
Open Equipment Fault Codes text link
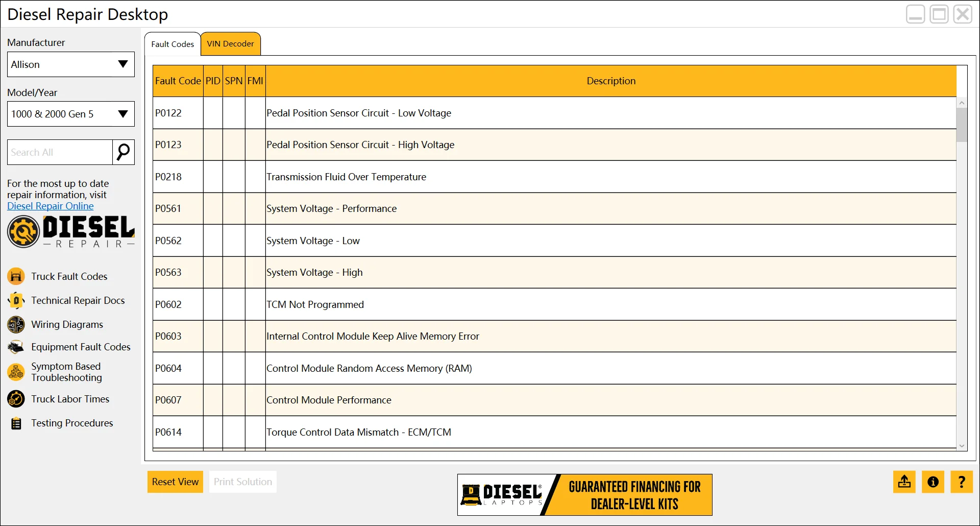pos(81,347)
